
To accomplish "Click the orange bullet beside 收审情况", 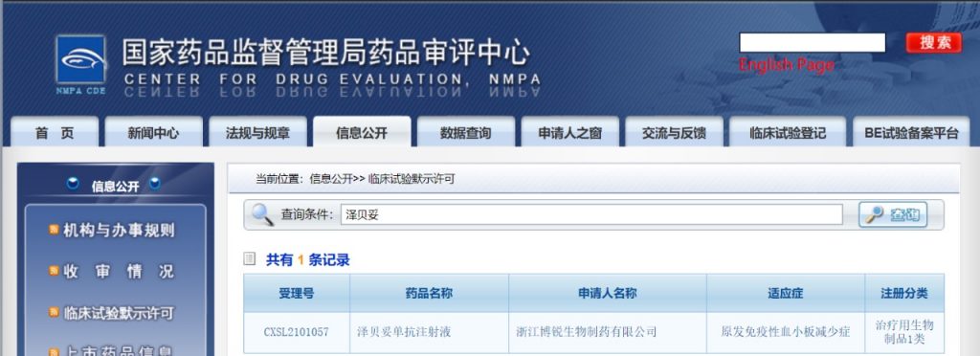I will (x=54, y=271).
